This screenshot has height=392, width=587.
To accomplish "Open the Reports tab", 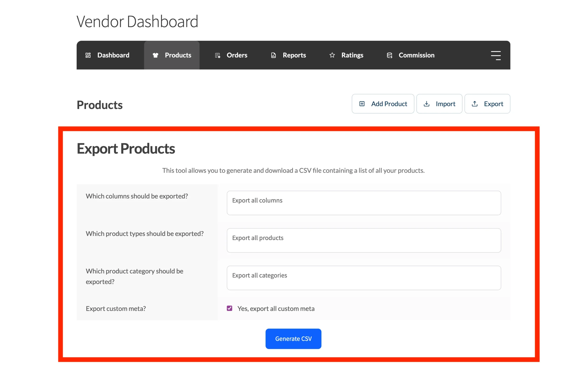I will (288, 55).
